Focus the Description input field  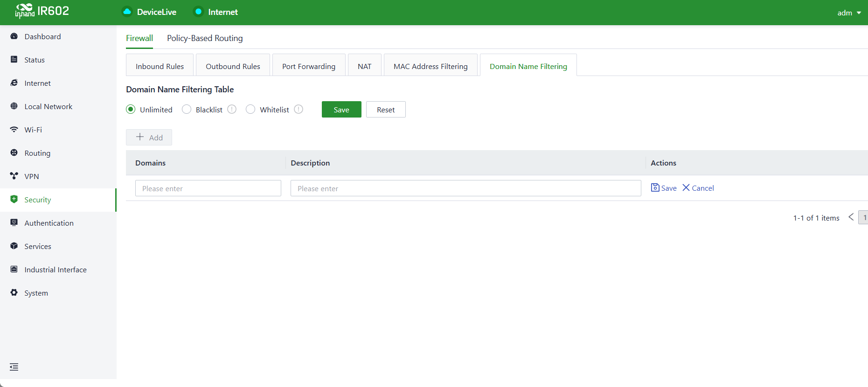point(465,188)
